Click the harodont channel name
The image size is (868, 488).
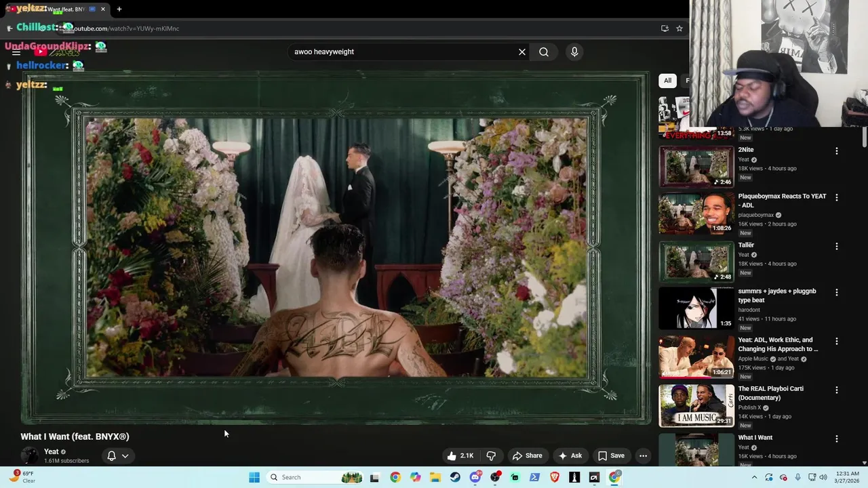[x=751, y=310]
